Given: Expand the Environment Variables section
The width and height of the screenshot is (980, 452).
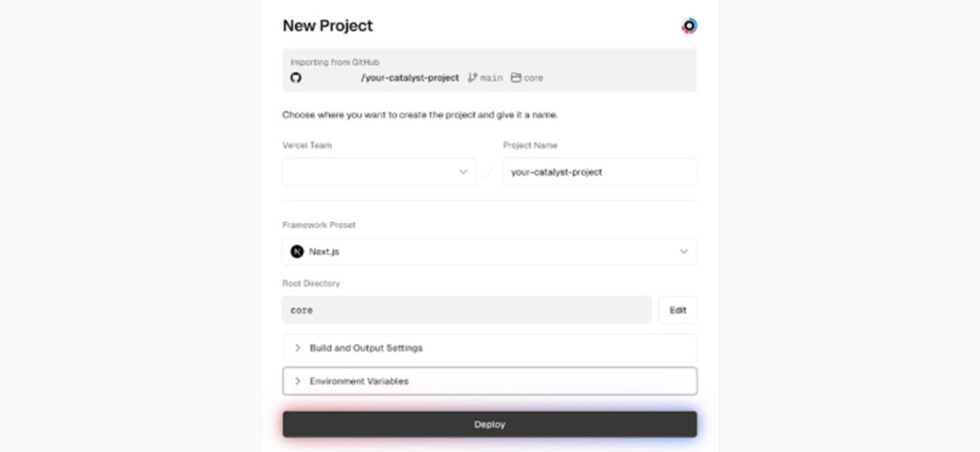Looking at the screenshot, I should 359,381.
